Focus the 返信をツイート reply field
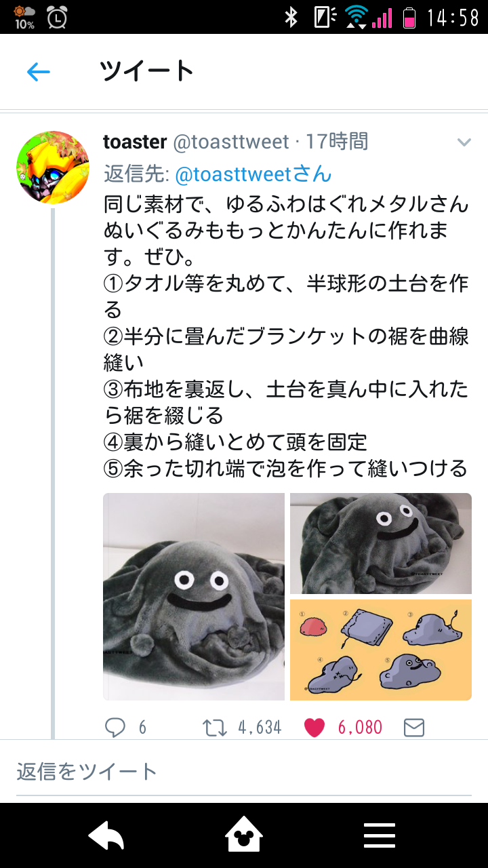The image size is (488, 868). coord(244,772)
